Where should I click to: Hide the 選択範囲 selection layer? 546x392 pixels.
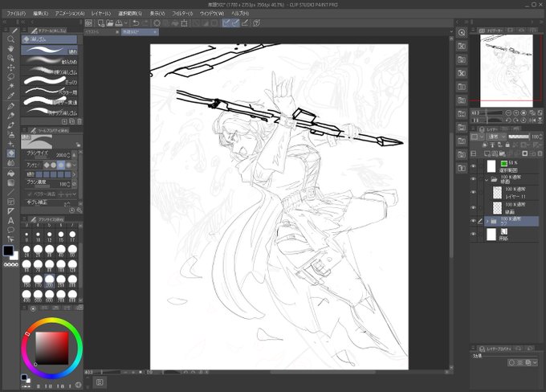(x=473, y=166)
